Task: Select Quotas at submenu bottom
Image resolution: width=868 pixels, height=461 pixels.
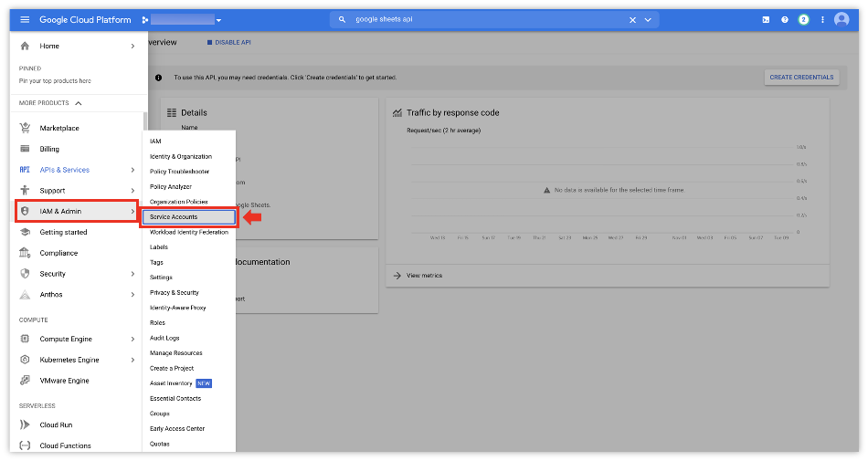Action: (159, 444)
